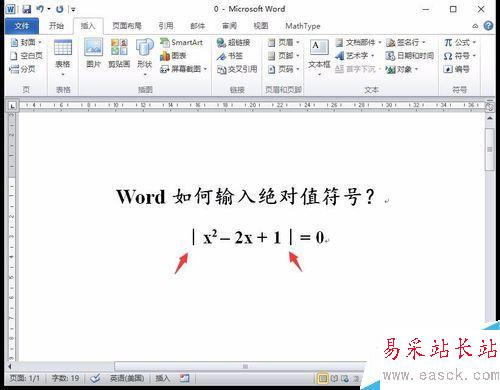Open the 形状 (Shapes) gallery
Screen dimensions: 500x390
(x=145, y=57)
